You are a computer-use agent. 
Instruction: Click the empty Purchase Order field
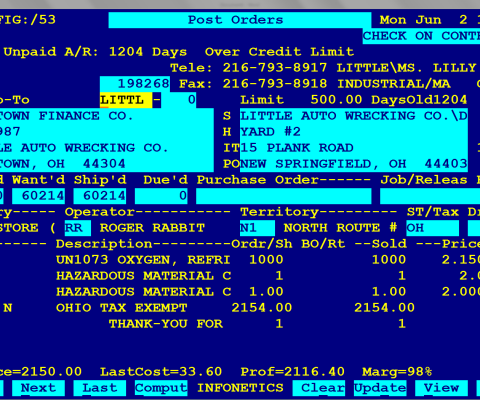coord(284,196)
